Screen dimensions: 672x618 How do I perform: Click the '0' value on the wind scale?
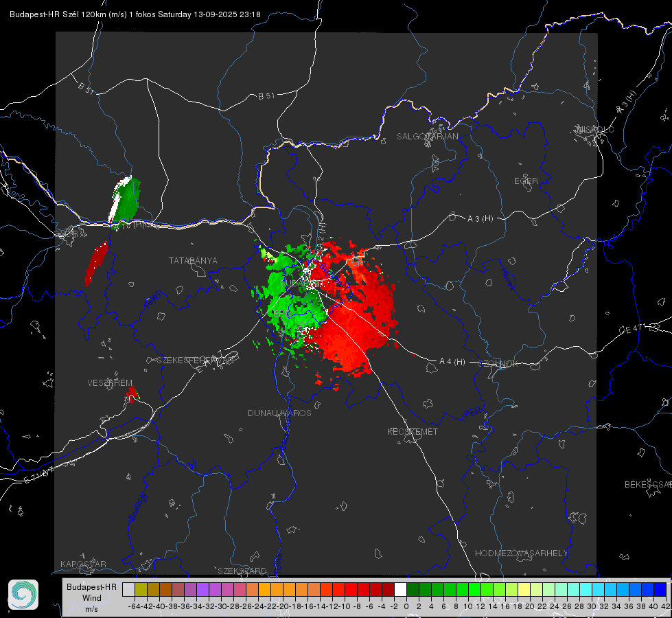406,606
